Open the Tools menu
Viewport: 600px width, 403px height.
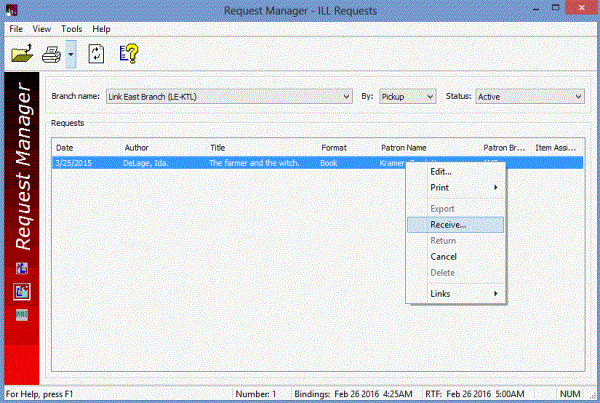tap(71, 29)
